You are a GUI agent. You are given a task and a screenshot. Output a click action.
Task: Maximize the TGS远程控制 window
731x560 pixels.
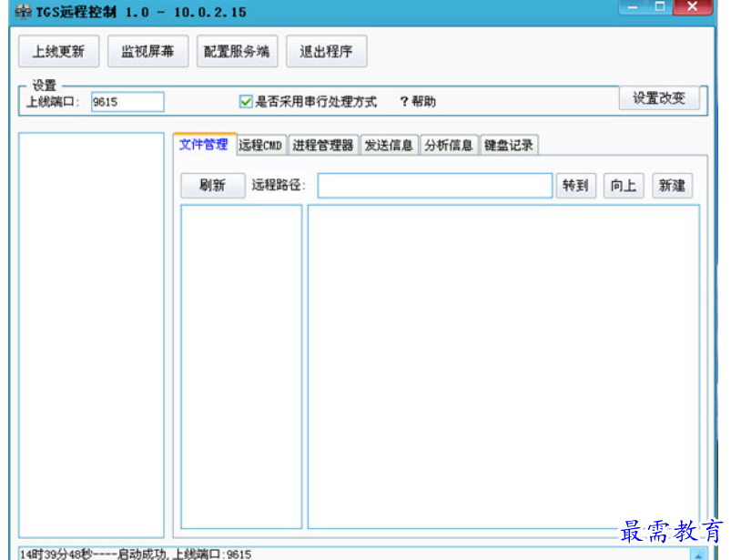coord(660,7)
